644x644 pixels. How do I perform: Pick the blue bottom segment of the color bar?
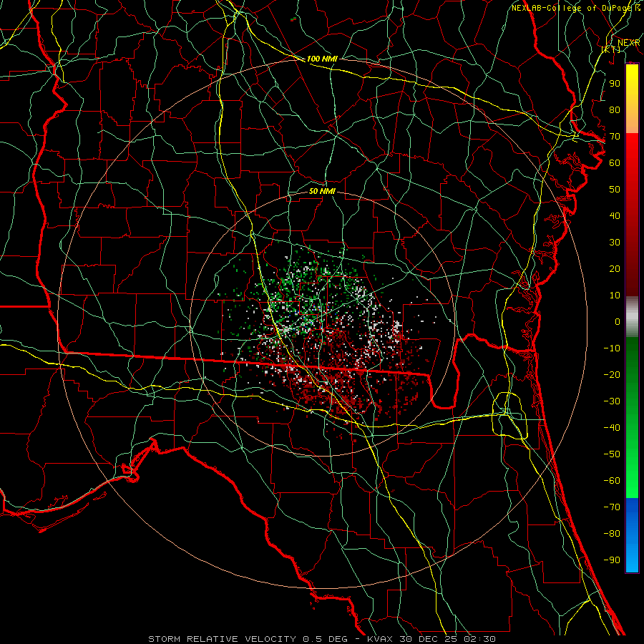632,535
